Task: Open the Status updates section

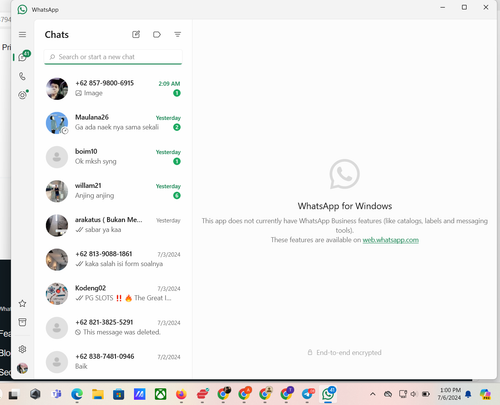Action: pos(23,95)
